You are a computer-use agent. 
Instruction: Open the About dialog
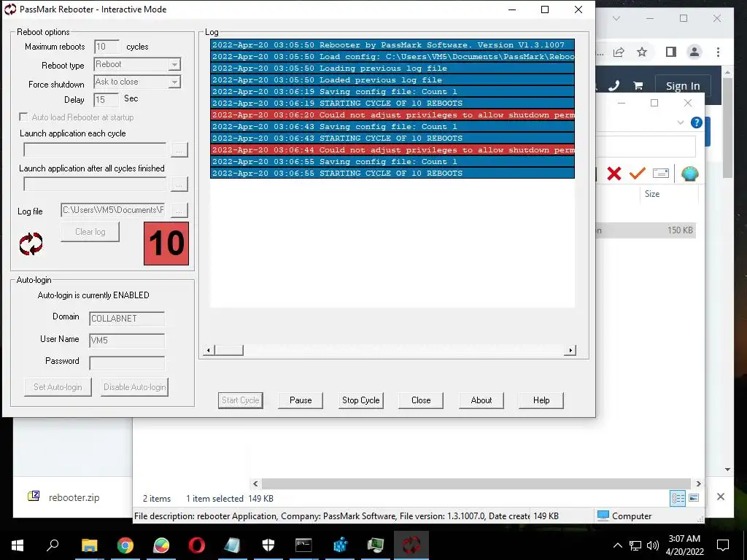481,400
